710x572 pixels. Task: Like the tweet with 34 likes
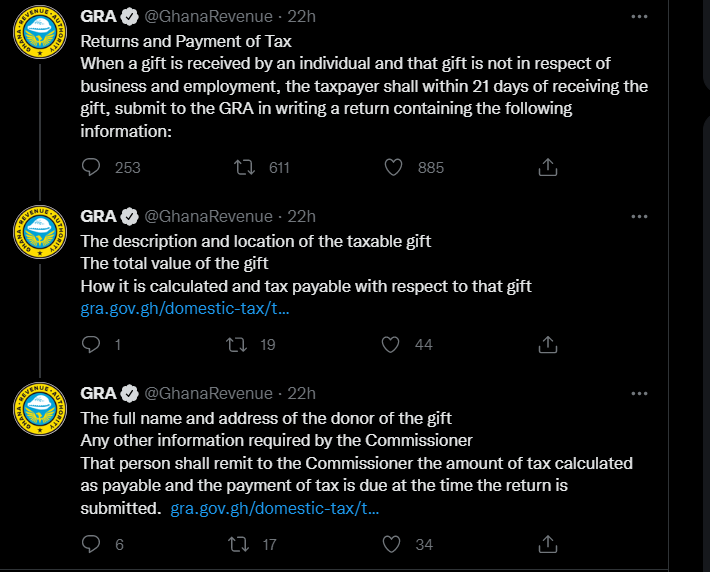[x=391, y=544]
